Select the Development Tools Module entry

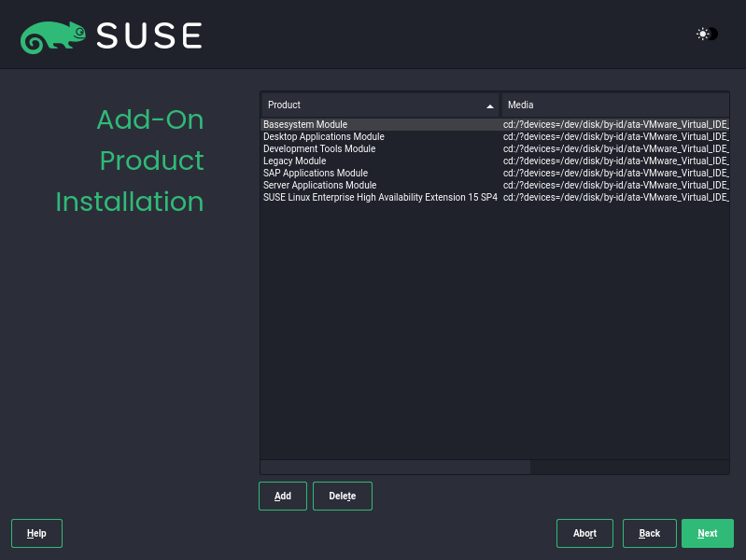pyautogui.click(x=495, y=148)
